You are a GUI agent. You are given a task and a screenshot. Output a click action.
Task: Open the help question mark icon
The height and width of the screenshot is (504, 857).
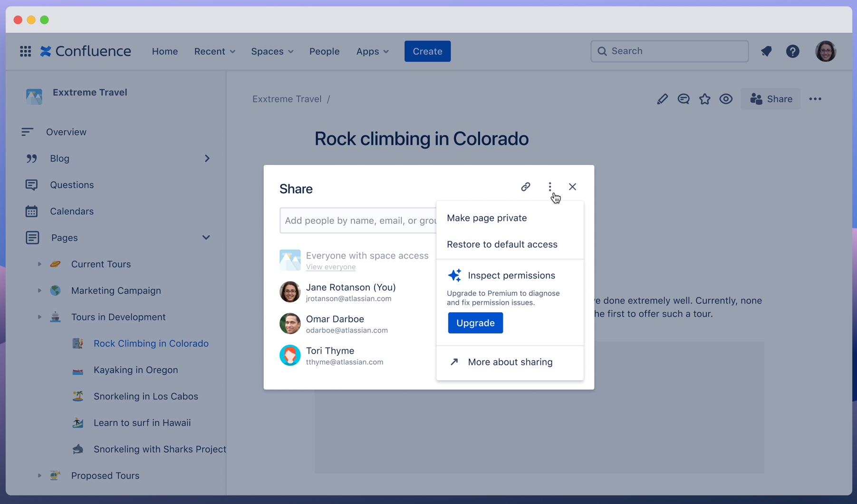pyautogui.click(x=792, y=51)
